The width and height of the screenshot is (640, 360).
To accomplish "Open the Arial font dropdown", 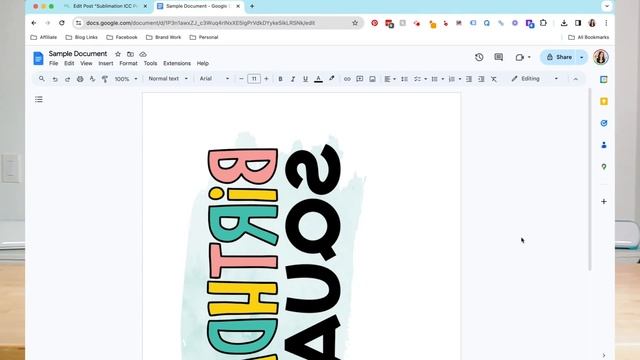I will pyautogui.click(x=214, y=79).
